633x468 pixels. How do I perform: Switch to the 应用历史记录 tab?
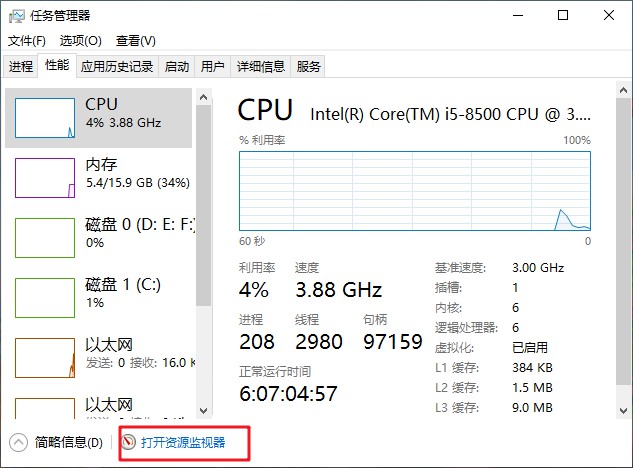pos(117,67)
